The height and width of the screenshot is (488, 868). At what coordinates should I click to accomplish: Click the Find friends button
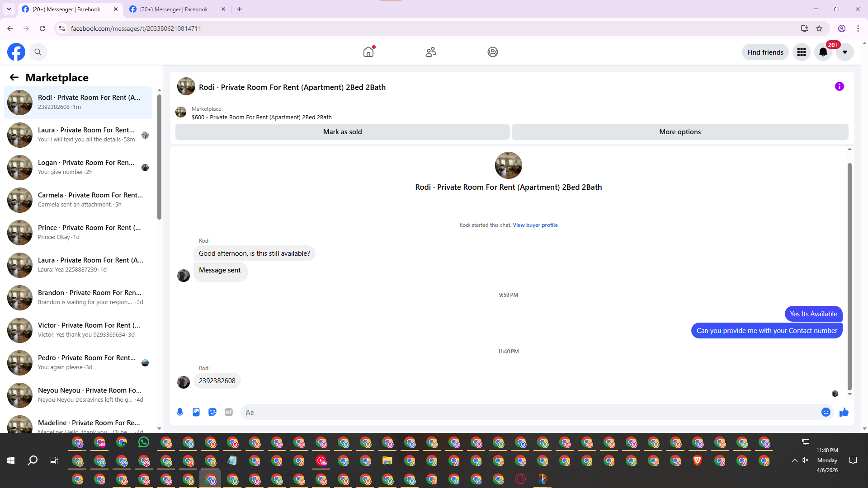tap(765, 52)
